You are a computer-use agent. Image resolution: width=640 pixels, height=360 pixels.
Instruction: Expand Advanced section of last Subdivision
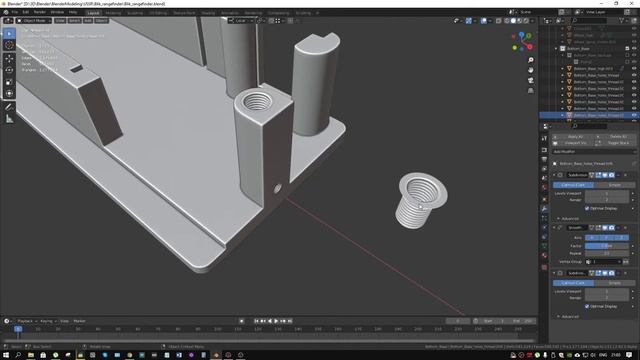[568, 317]
